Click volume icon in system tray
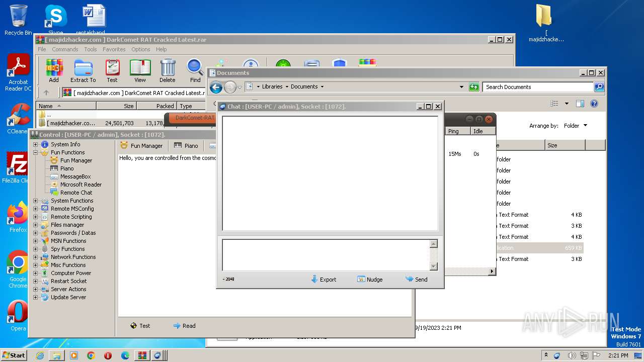Screen dimensions: 644x362 pos(571,355)
